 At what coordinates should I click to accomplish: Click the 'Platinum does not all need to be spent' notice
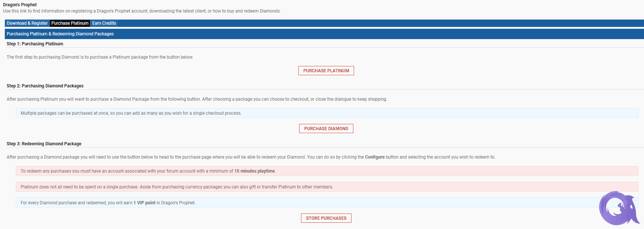pos(327,187)
